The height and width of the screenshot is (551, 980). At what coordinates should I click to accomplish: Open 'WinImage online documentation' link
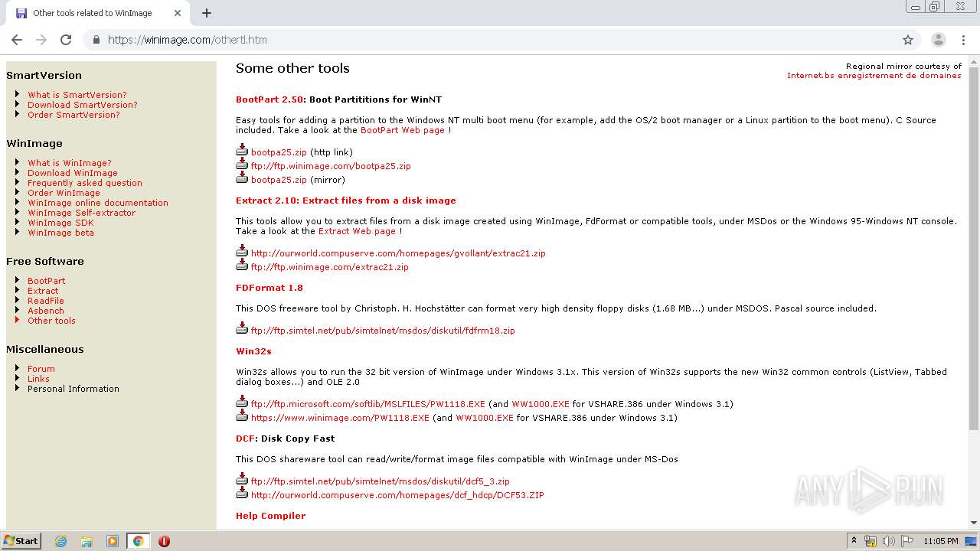[x=98, y=203]
